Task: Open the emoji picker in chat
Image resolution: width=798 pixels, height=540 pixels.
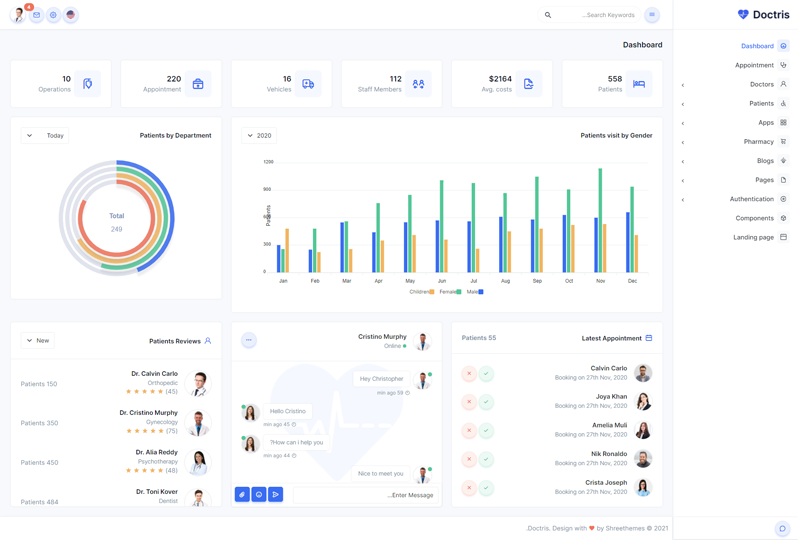Action: click(259, 494)
